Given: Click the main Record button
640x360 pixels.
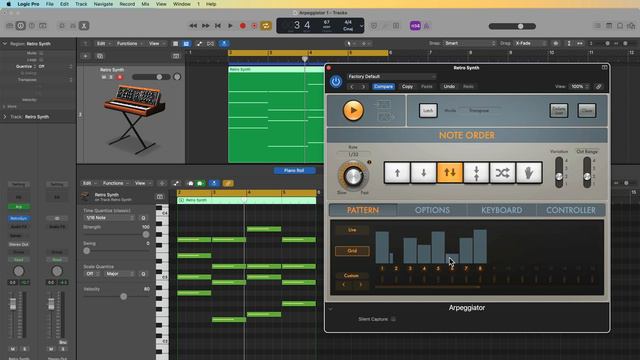Looking at the screenshot, I should [x=242, y=26].
